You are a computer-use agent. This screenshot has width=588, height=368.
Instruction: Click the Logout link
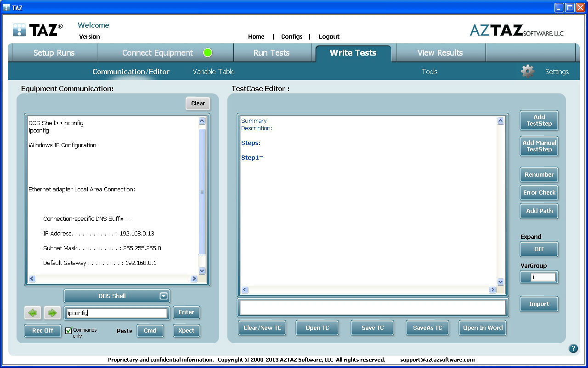(329, 36)
